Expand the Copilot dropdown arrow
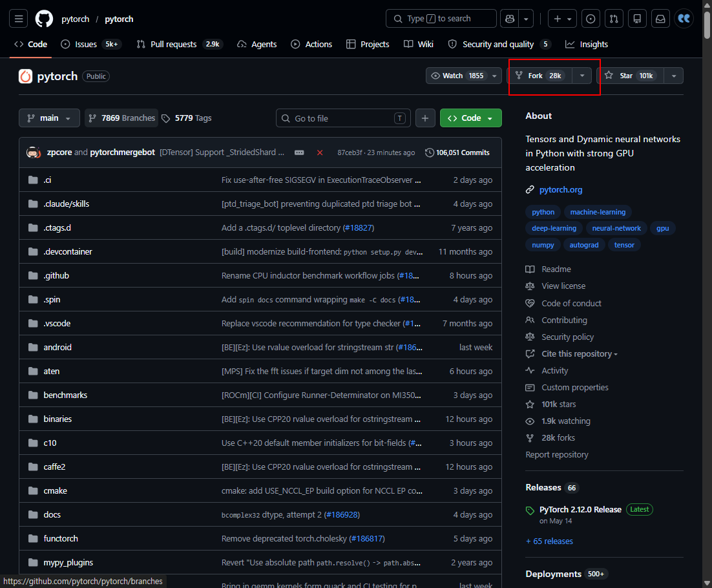The image size is (712, 588). click(526, 19)
